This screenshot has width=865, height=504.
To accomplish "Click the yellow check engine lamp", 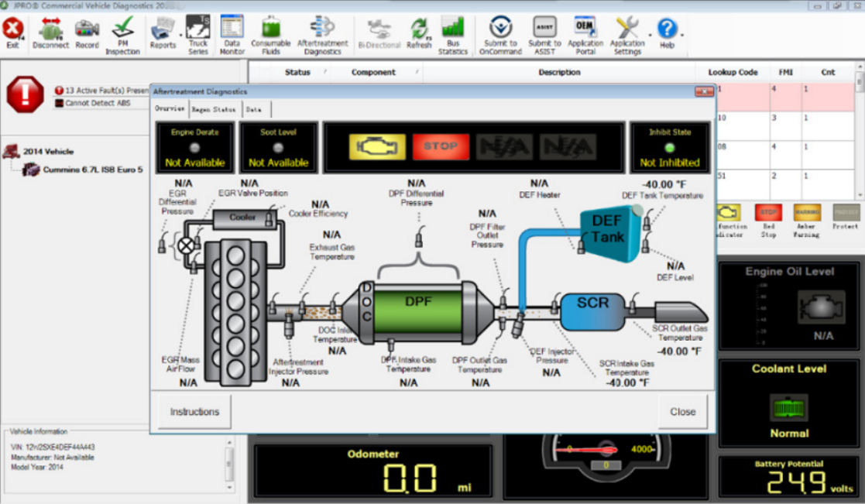I will 378,146.
